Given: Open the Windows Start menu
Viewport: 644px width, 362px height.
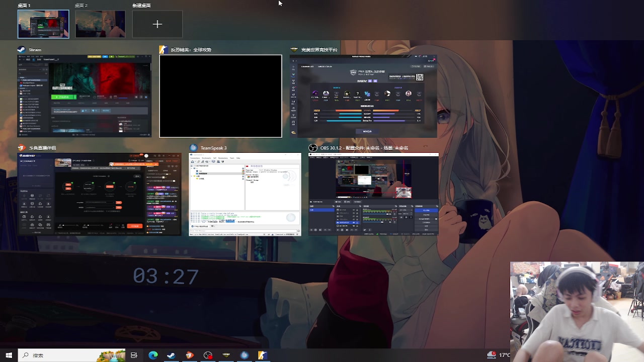Looking at the screenshot, I should (x=9, y=355).
